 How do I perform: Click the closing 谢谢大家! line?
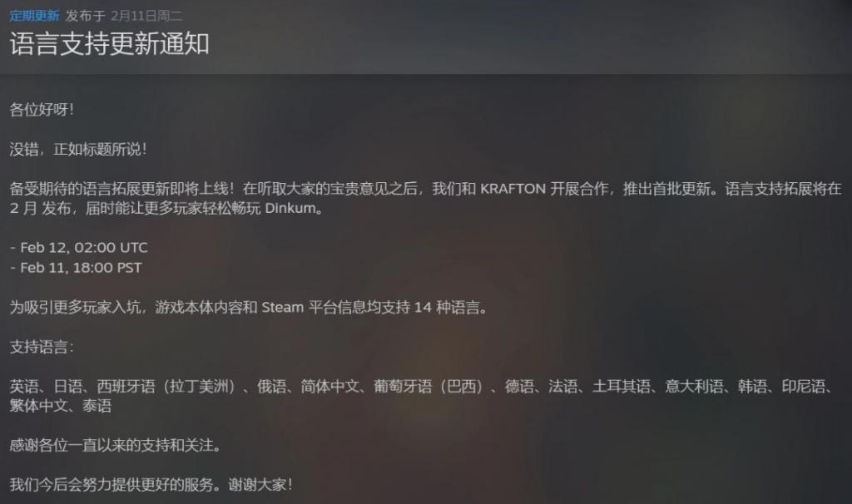click(260, 484)
